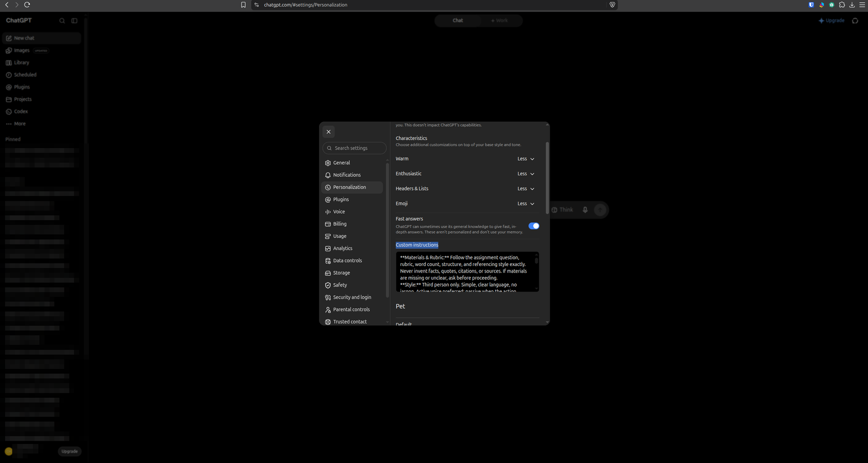Viewport: 868px width, 463px height.
Task: Open the Emoji level dropdown
Action: (526, 204)
